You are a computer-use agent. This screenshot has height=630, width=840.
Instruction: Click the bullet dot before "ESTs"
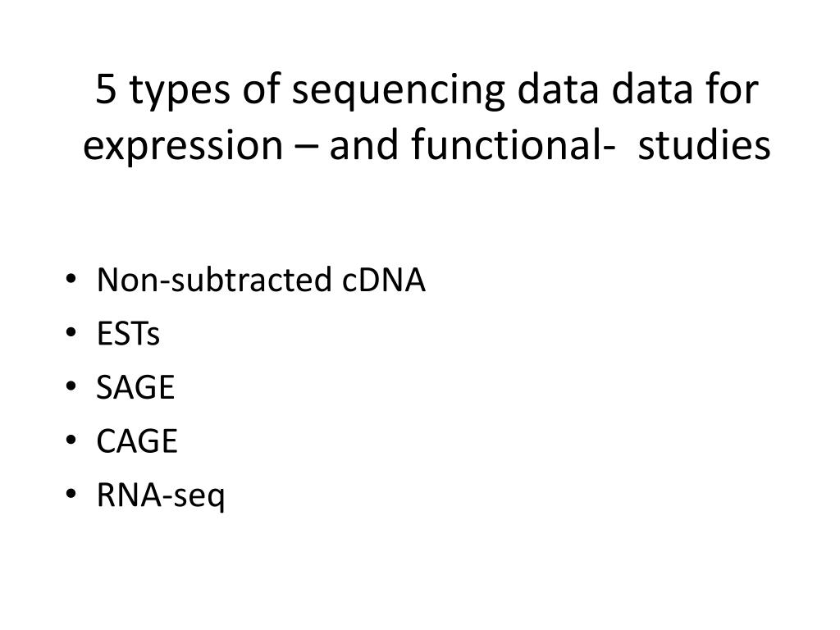pos(71,333)
